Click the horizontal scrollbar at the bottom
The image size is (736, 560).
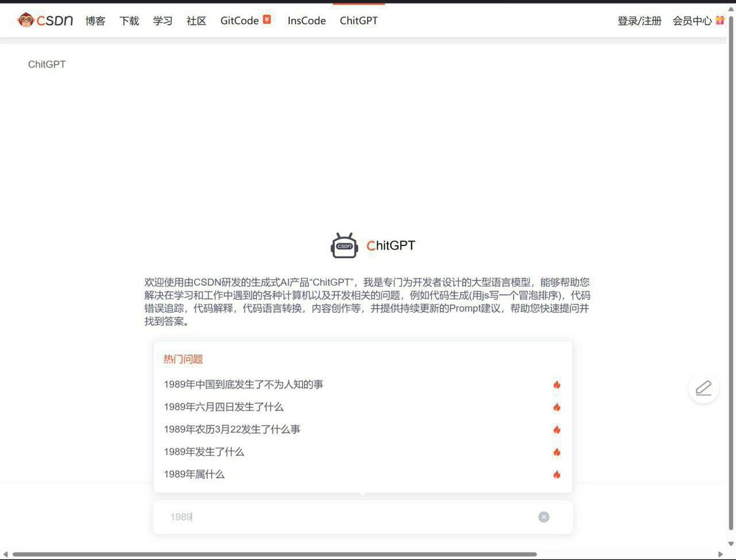274,554
